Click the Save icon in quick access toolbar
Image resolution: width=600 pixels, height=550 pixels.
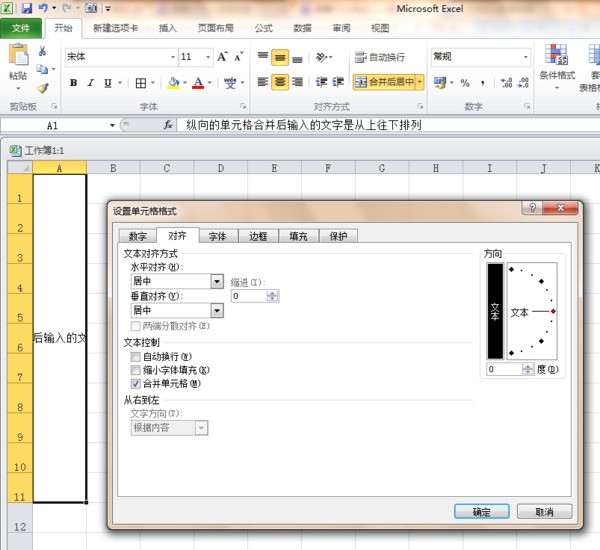[x=27, y=8]
